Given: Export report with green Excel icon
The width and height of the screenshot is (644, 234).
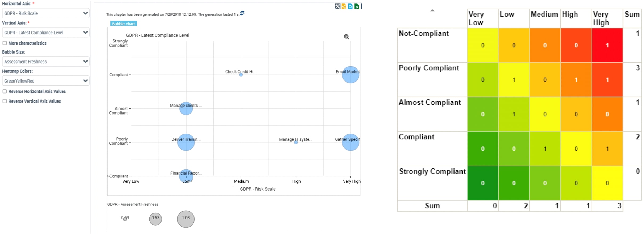Looking at the screenshot, I should (x=357, y=6).
